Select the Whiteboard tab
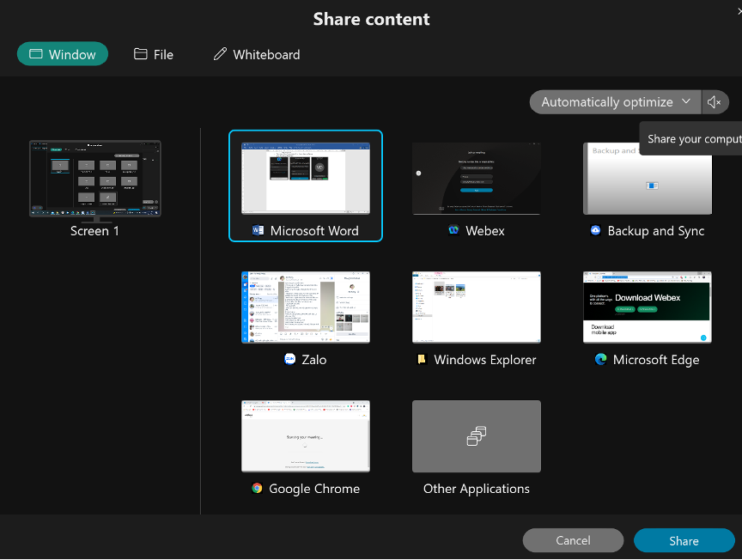Viewport: 742px width, 560px height. 257,54
